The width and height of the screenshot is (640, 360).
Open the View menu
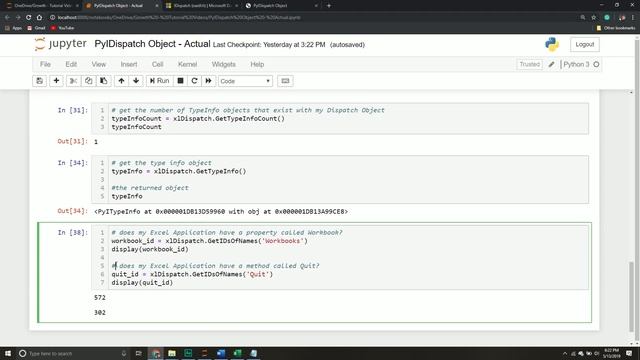tap(98, 64)
